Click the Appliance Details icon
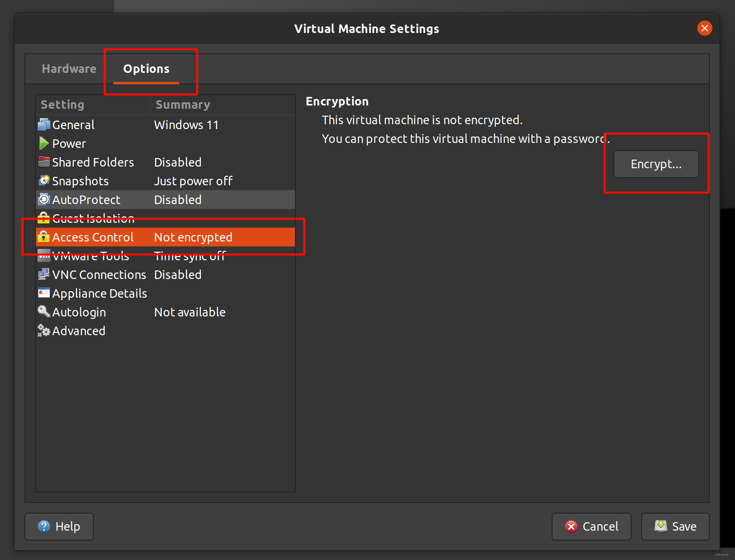735x560 pixels. click(x=44, y=293)
